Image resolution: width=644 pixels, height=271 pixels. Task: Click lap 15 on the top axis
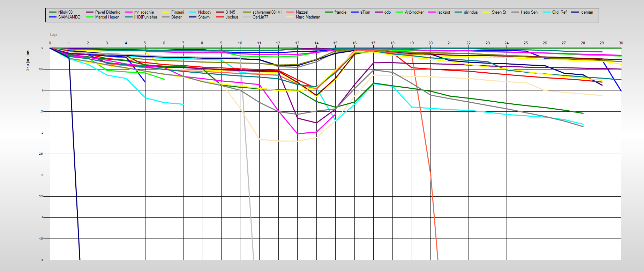click(x=335, y=43)
